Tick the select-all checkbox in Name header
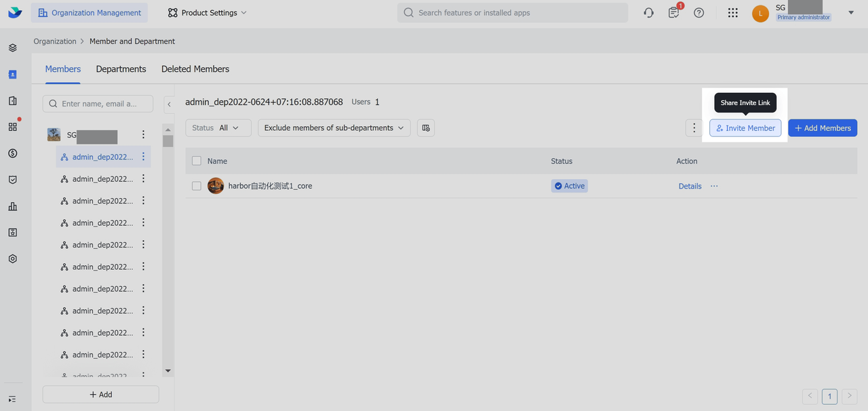The image size is (868, 411). 197,161
